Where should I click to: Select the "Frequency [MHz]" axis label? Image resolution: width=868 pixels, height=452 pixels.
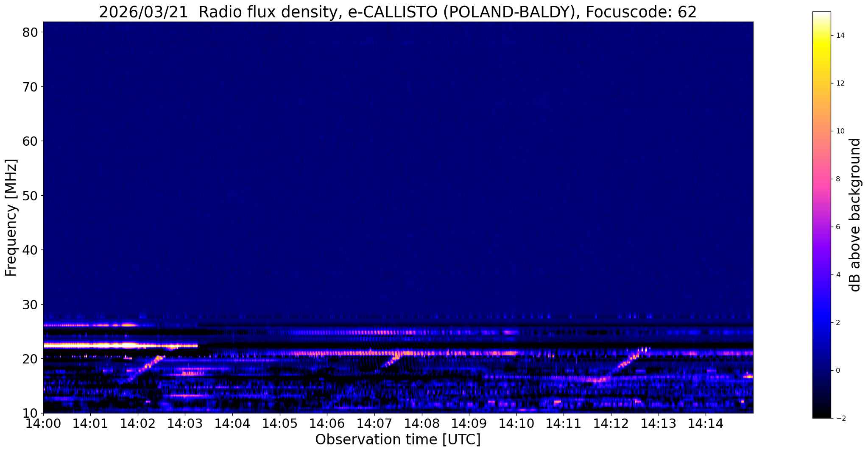[11, 217]
